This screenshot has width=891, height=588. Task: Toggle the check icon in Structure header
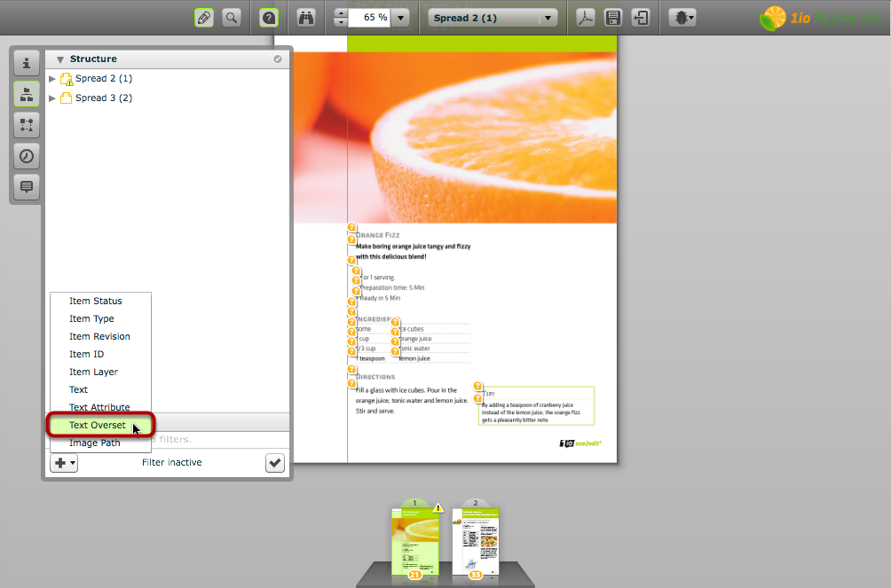click(278, 59)
